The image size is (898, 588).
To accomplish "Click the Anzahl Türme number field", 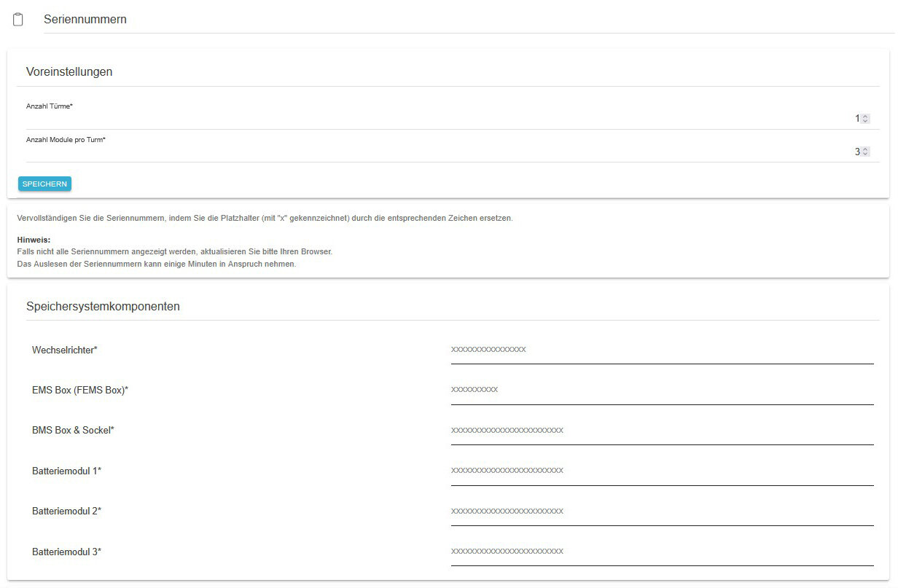I will (x=437, y=119).
